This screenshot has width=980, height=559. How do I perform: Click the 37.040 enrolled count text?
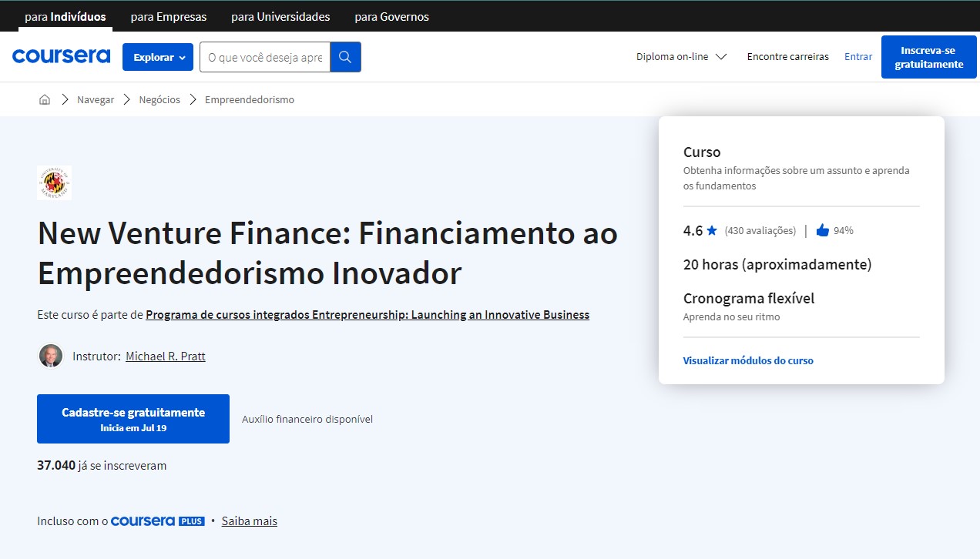pyautogui.click(x=102, y=465)
